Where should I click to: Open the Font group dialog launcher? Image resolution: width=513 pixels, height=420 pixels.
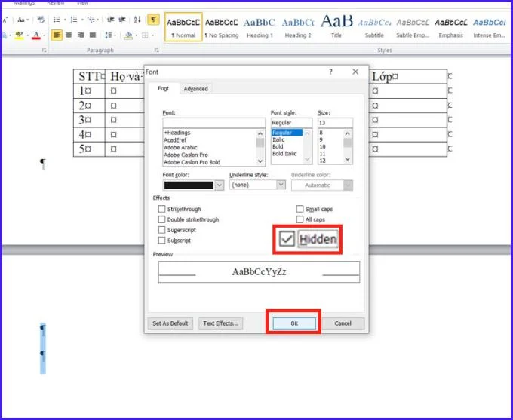tap(45, 51)
